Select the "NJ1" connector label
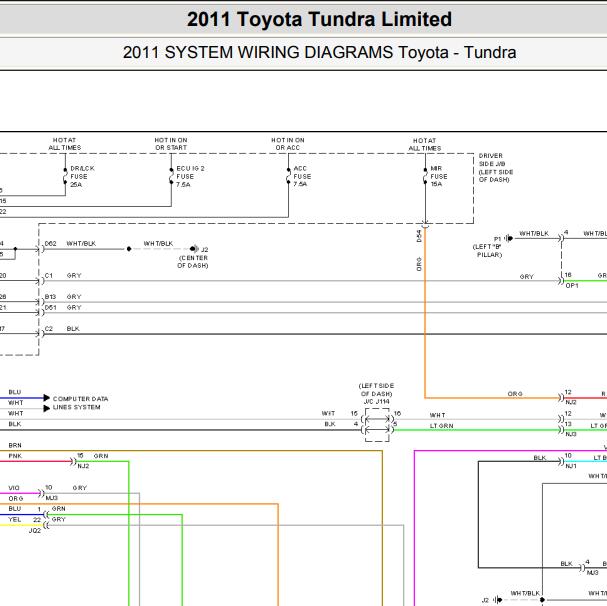This screenshot has width=607, height=606. (x=571, y=466)
